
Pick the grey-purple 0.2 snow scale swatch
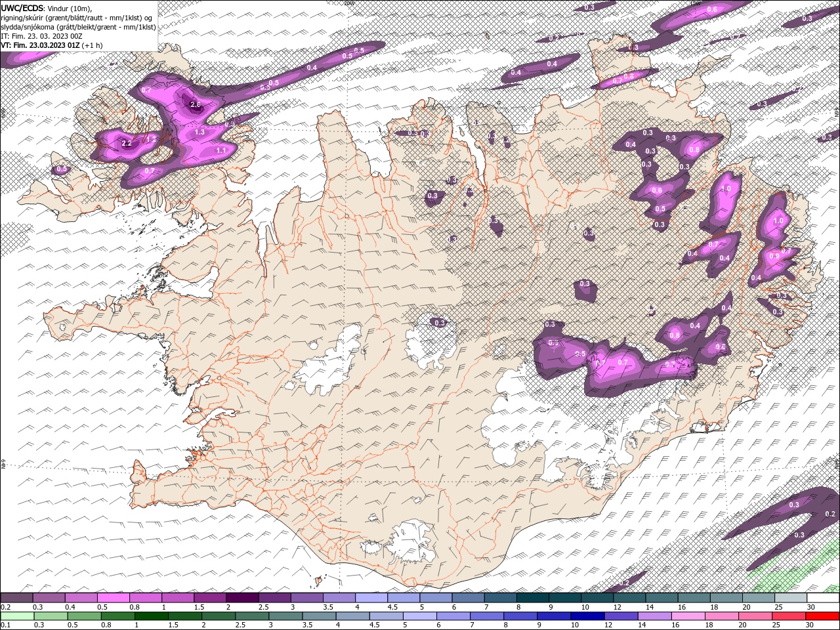[x=16, y=598]
